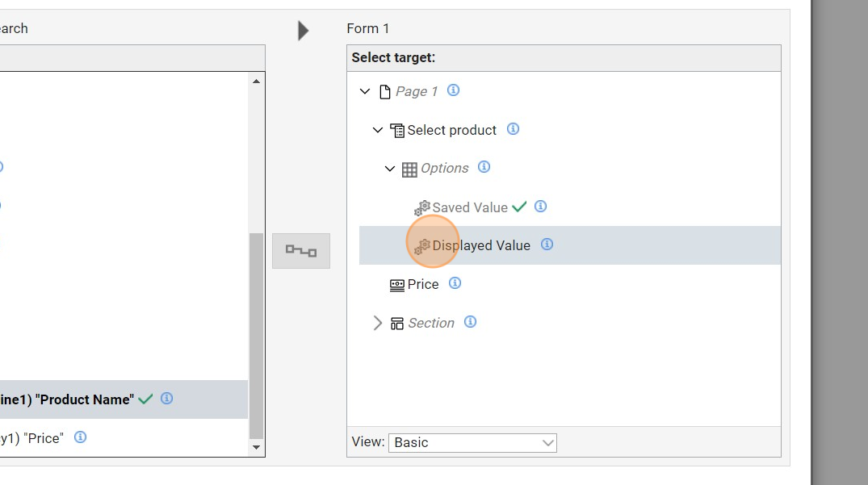The height and width of the screenshot is (485, 868).
Task: Select the Price field in target tree
Action: click(x=422, y=284)
